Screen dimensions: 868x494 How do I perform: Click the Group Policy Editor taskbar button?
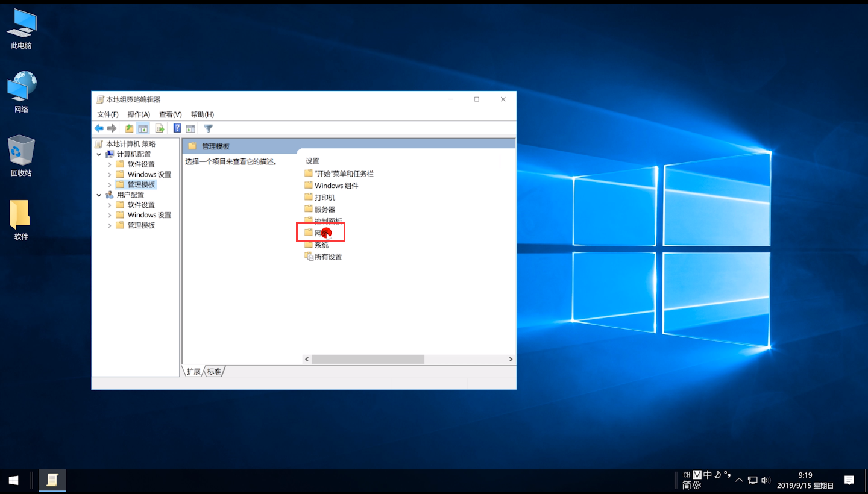52,480
